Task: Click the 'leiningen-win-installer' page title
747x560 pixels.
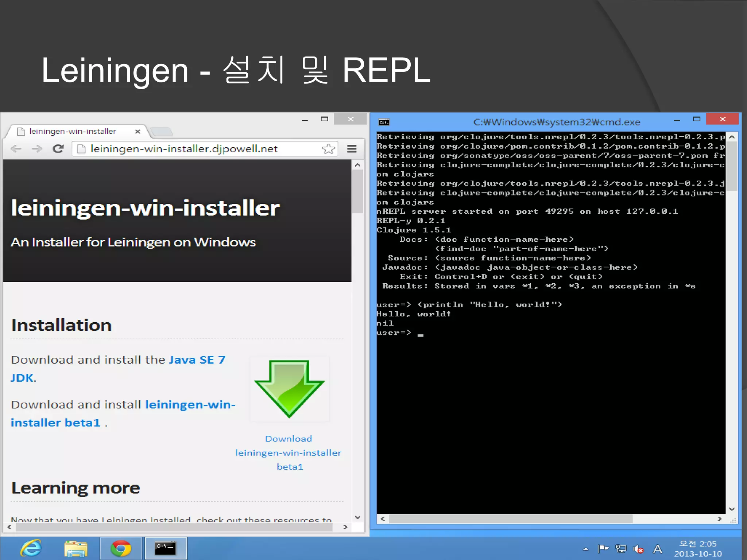Action: click(145, 208)
